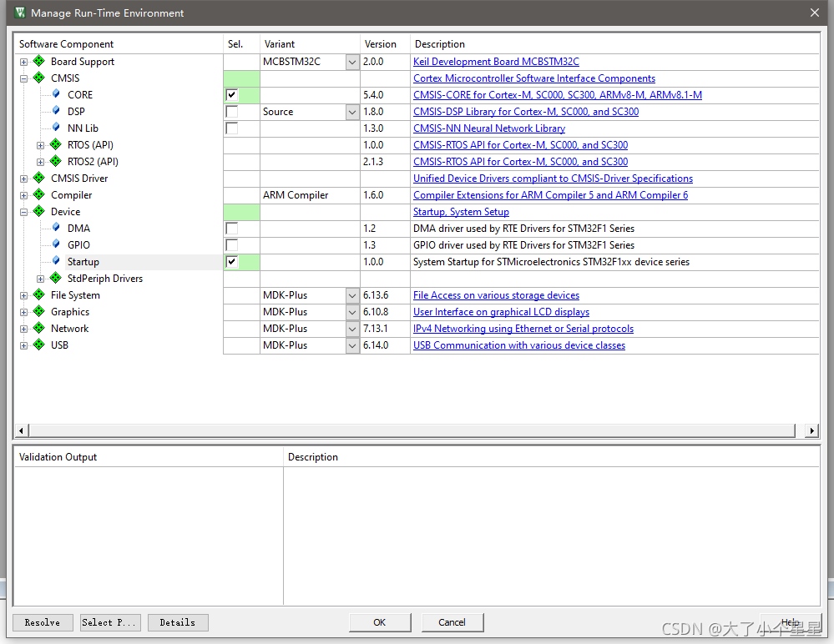834x644 pixels.
Task: Open the USB MDK-Plus variant dropdown
Action: click(x=352, y=346)
